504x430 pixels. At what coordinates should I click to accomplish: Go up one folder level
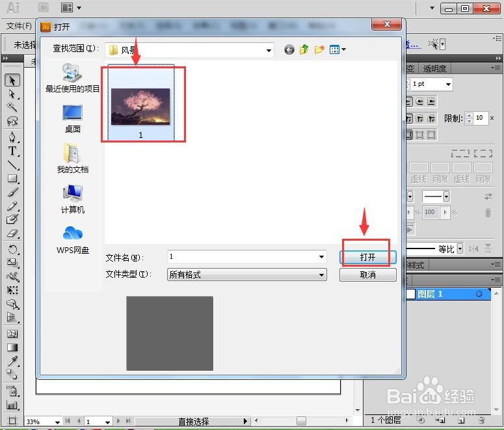[x=304, y=49]
